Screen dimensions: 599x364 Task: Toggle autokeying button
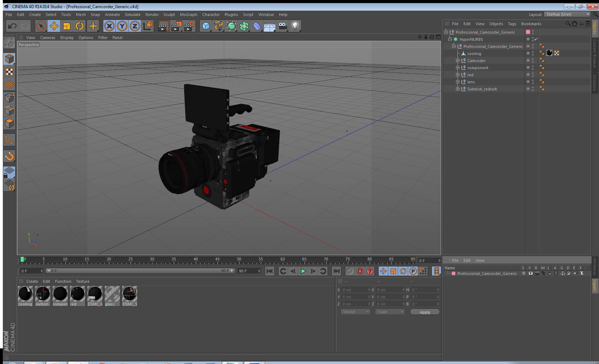[360, 271]
